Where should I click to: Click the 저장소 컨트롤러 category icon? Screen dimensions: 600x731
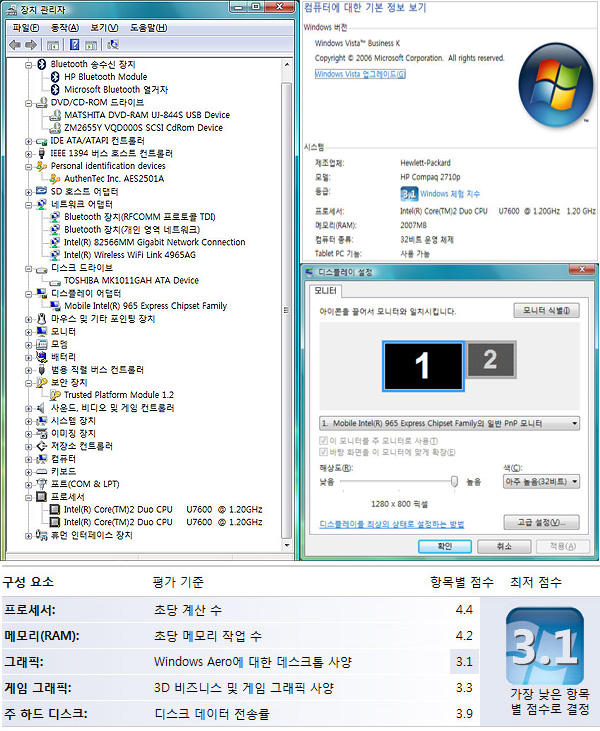[41, 446]
